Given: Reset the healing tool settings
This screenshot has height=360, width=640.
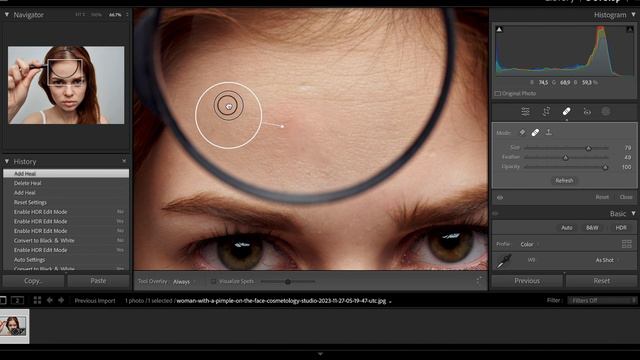Looking at the screenshot, I should (x=602, y=197).
